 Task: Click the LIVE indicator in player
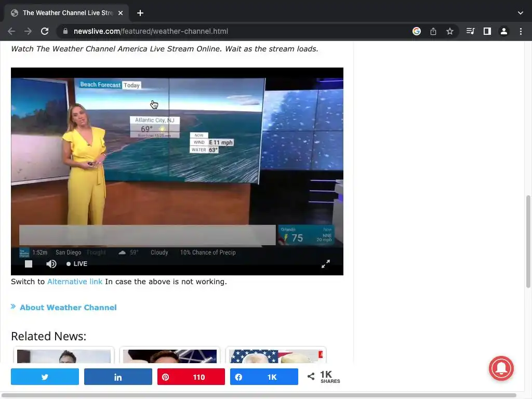coord(77,264)
